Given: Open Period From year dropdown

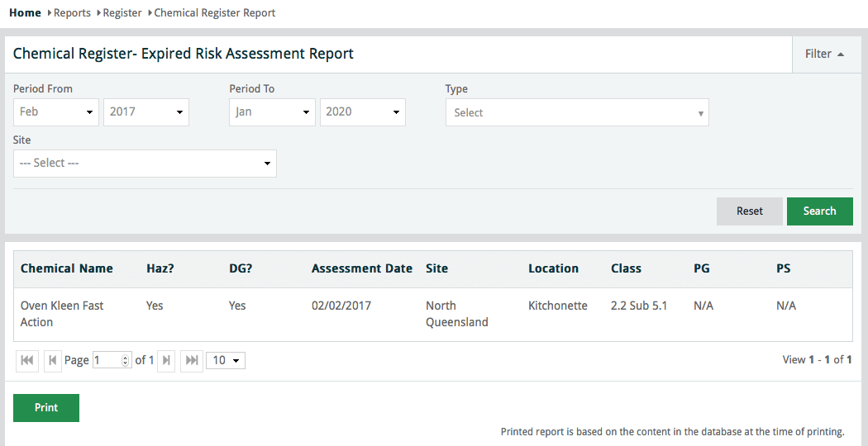Looking at the screenshot, I should (146, 112).
